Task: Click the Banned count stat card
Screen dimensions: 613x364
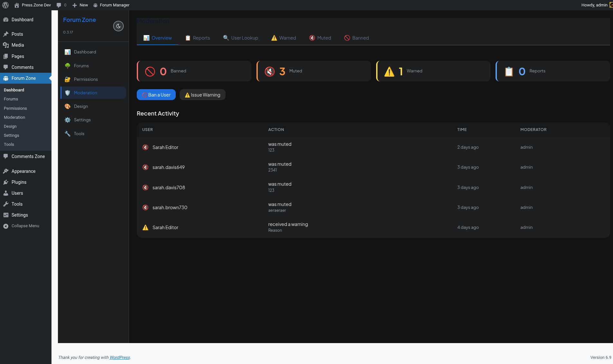Action: pos(194,71)
